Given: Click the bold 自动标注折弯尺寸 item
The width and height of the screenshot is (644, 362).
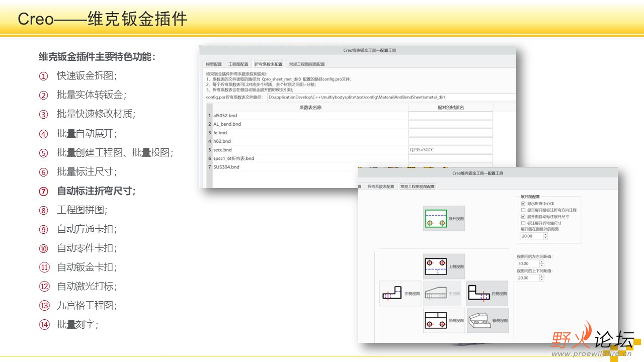Looking at the screenshot, I should coord(96,191).
